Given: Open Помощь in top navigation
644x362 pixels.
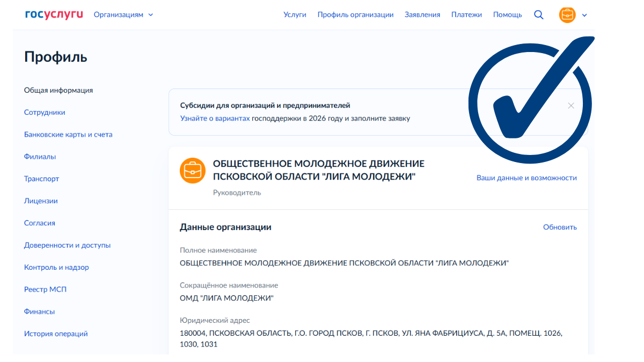Looking at the screenshot, I should click(508, 14).
